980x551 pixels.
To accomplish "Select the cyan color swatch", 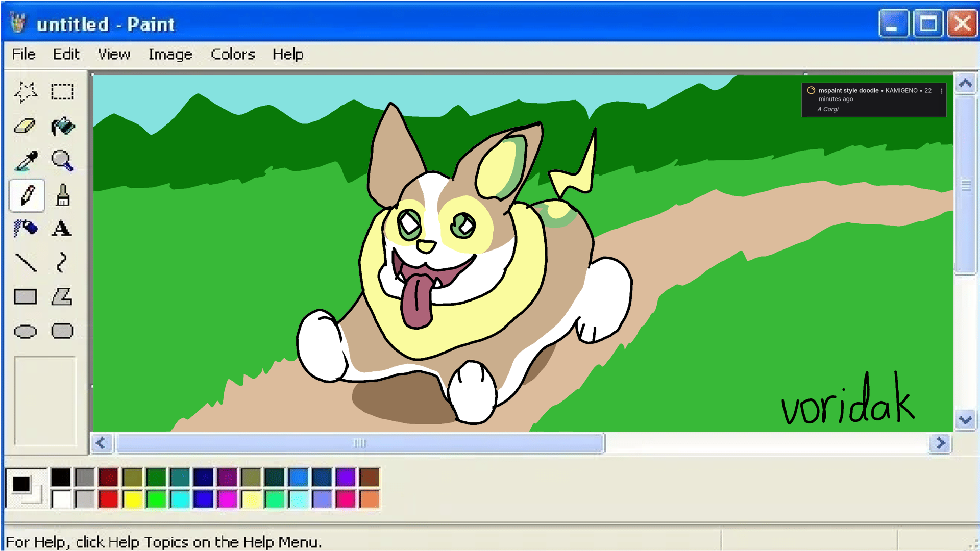I will (x=180, y=499).
